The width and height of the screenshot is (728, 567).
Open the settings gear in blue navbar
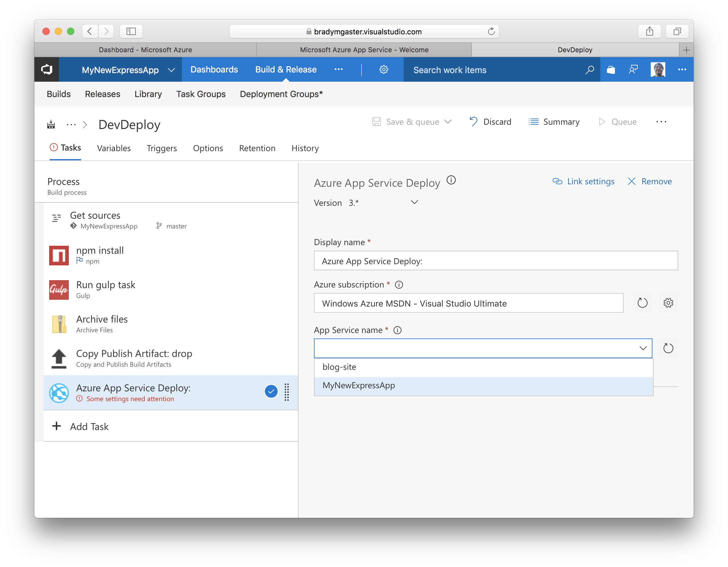[384, 70]
